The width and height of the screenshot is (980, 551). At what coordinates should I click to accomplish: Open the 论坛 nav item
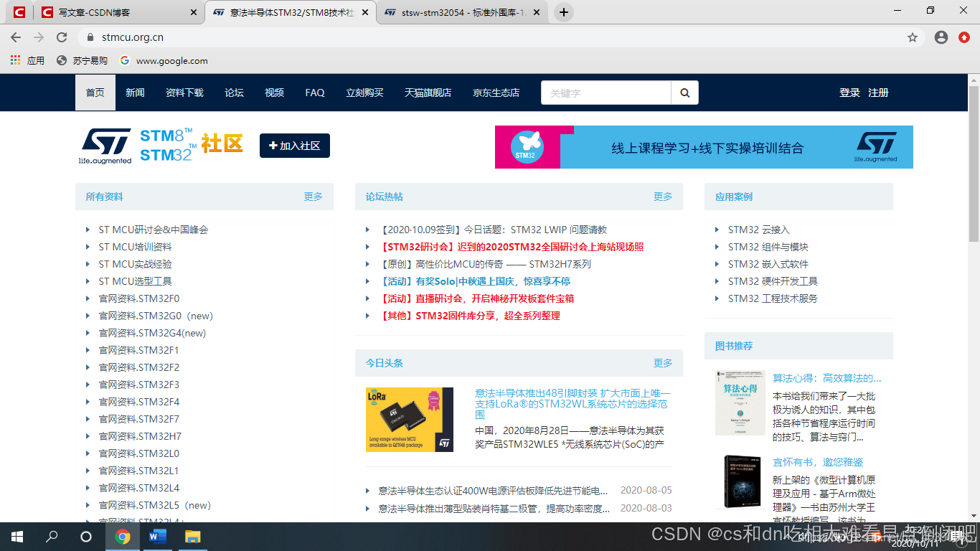tap(235, 93)
